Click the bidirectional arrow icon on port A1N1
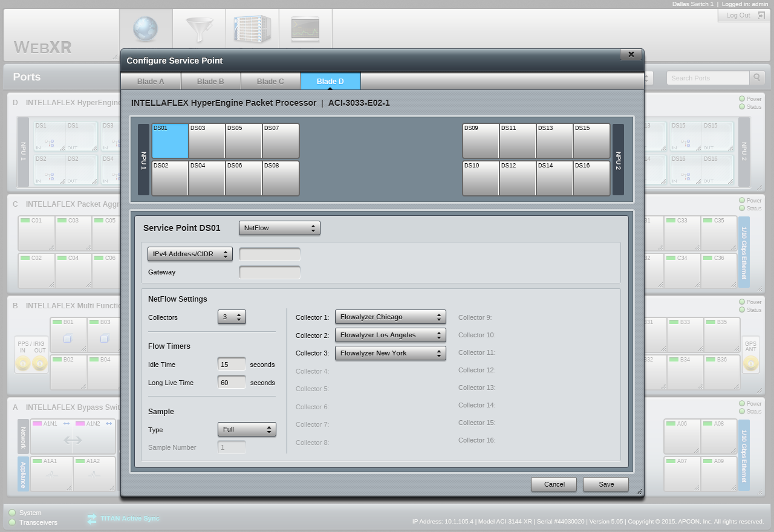Image resolution: width=774 pixels, height=532 pixels. [x=67, y=424]
